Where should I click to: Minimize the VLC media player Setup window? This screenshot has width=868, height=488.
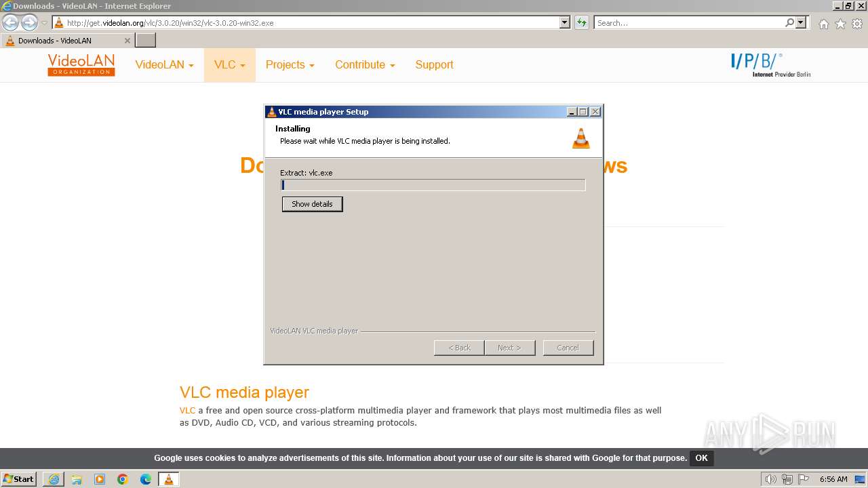pos(572,112)
